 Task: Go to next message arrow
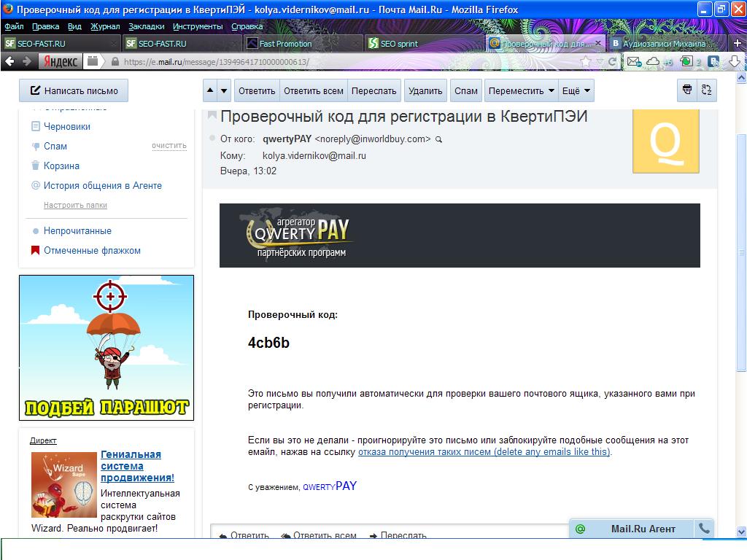(224, 90)
